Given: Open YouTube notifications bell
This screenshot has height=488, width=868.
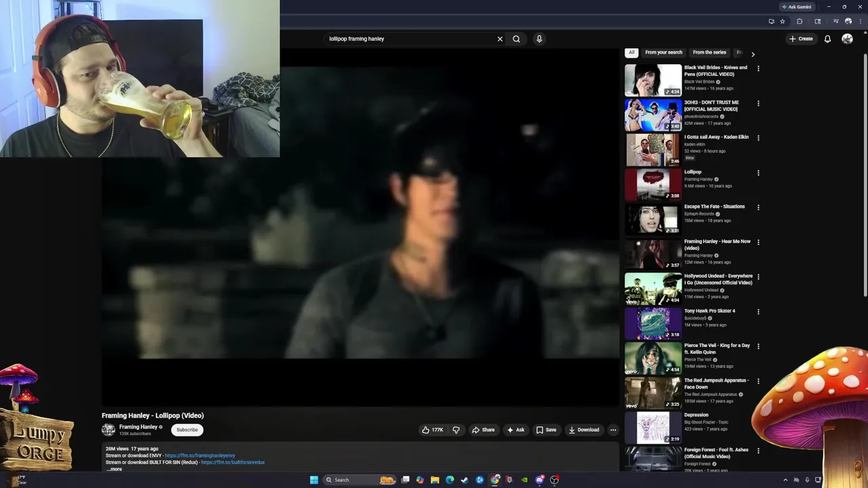Looking at the screenshot, I should coord(827,39).
